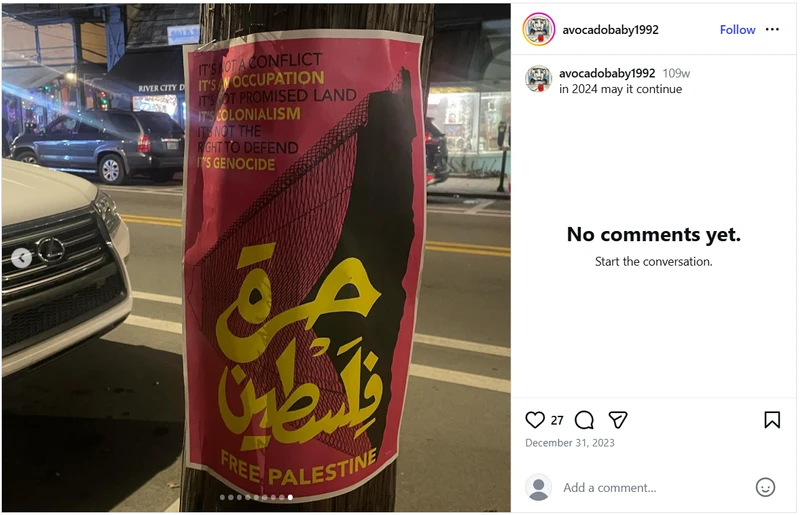View the 27 likes count
This screenshot has height=515, width=800.
pyautogui.click(x=557, y=421)
